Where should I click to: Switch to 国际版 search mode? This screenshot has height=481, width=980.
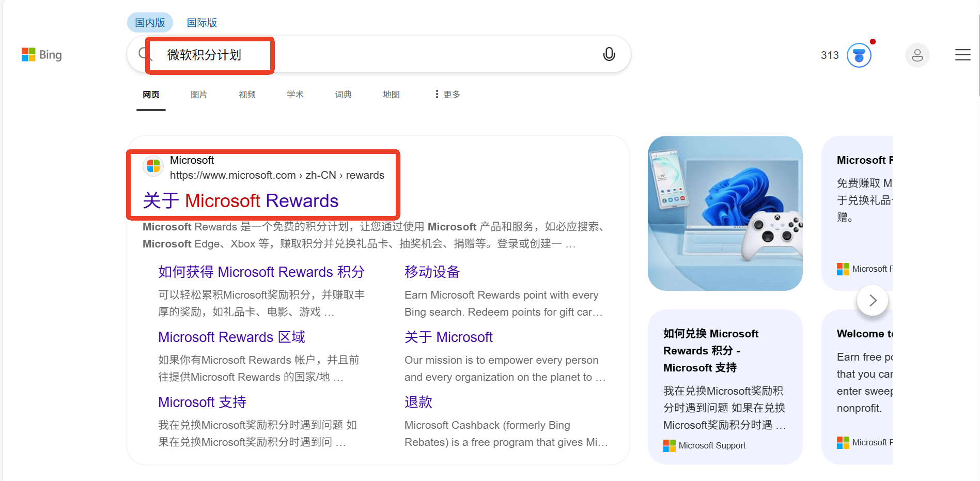pyautogui.click(x=201, y=23)
